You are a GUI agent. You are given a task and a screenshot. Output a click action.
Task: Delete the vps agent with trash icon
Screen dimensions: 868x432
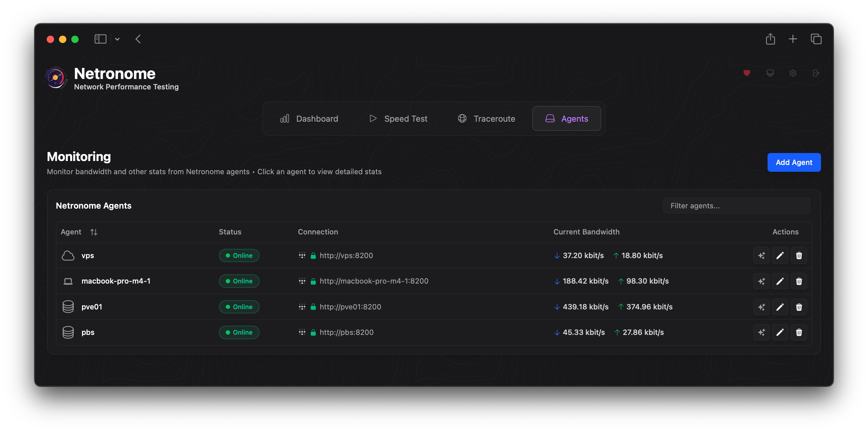(x=799, y=255)
